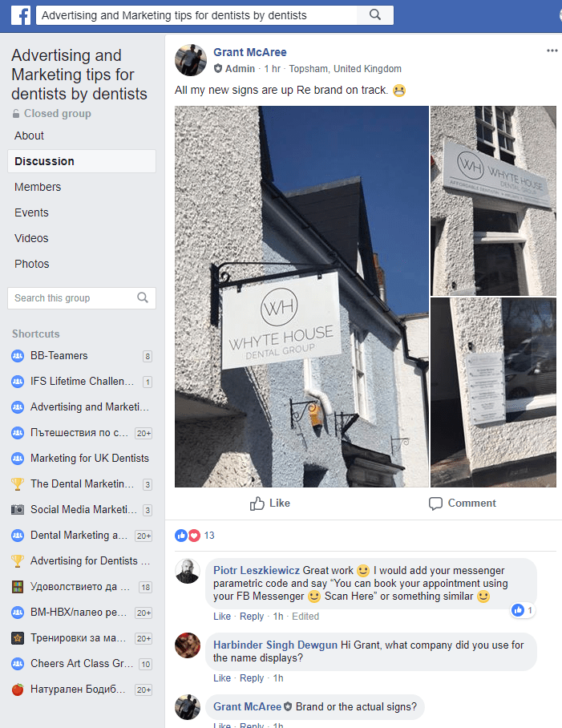Click the magnifier in Search this group
Image resolution: width=562 pixels, height=728 pixels.
point(143,297)
